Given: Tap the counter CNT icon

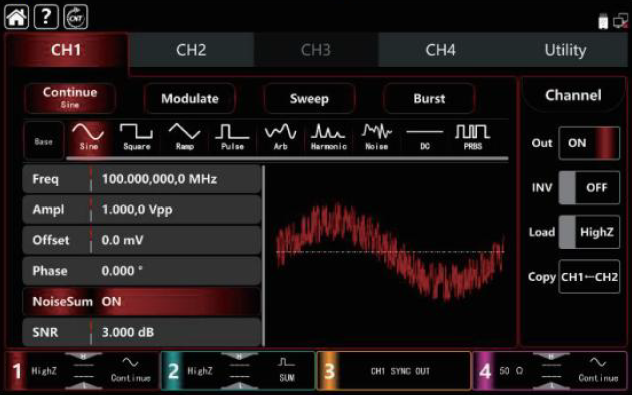Looking at the screenshot, I should click(76, 17).
